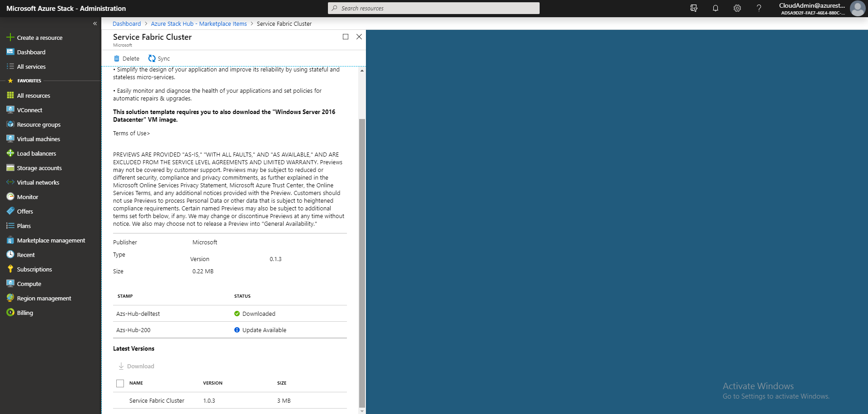Click the Delete button on the blade
The width and height of the screenshot is (868, 414).
tap(126, 58)
